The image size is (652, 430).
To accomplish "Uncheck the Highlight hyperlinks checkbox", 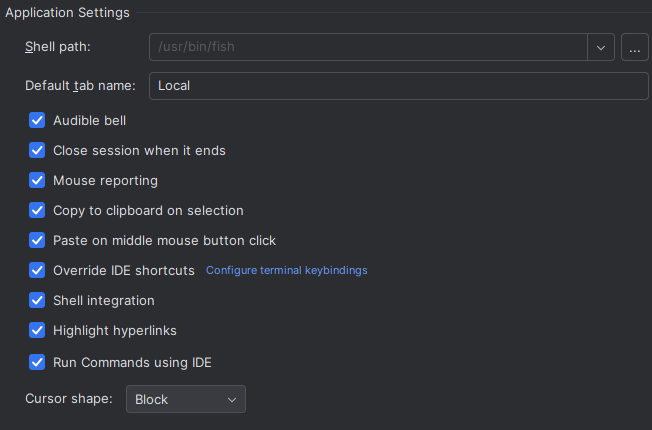I will pos(37,330).
